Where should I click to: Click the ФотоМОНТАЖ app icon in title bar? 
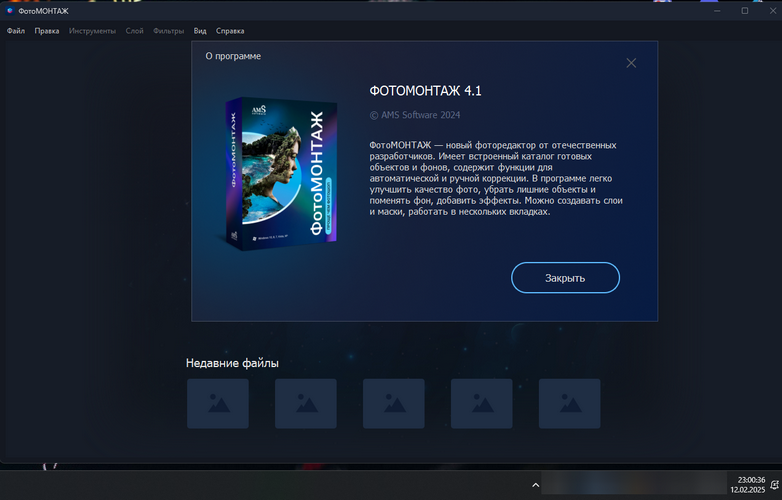9,10
